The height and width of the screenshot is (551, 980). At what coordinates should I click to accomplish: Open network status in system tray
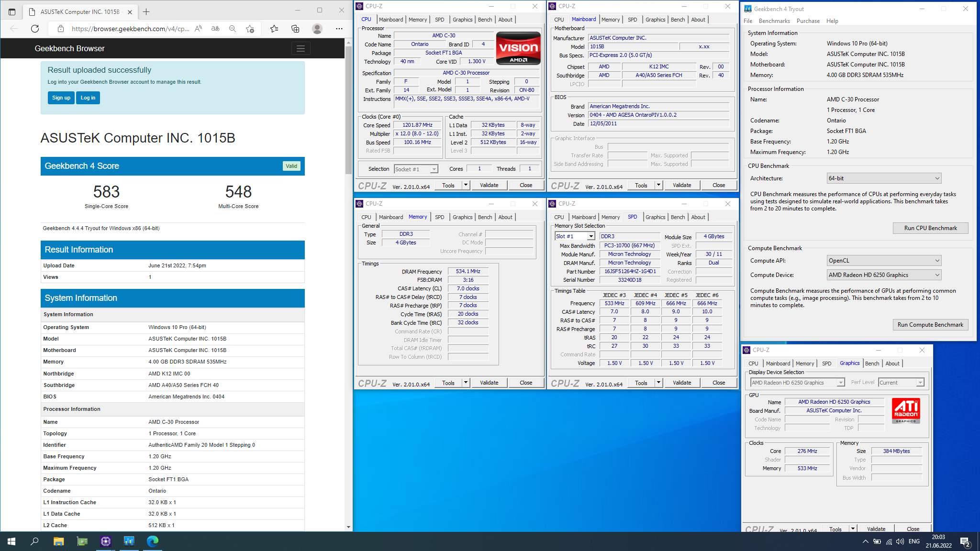pyautogui.click(x=889, y=541)
